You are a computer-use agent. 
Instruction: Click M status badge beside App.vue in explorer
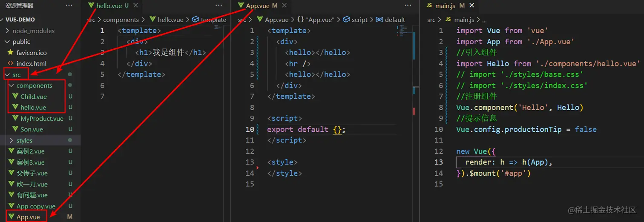point(70,217)
